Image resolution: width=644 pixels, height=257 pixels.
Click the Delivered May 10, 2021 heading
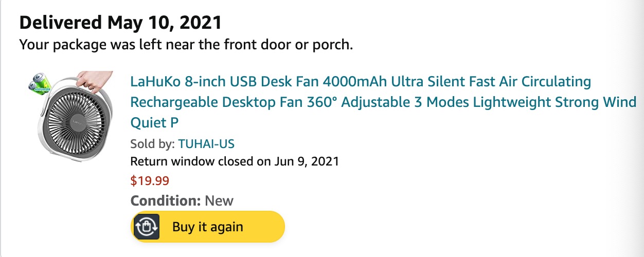[120, 23]
